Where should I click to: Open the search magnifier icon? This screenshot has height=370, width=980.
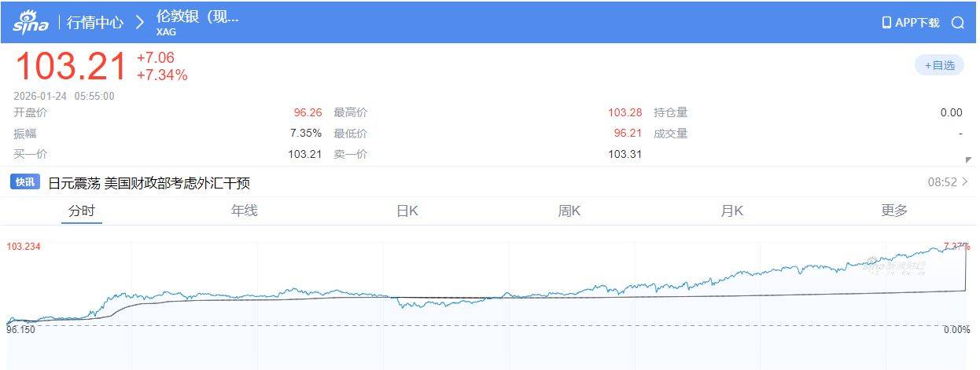click(957, 23)
